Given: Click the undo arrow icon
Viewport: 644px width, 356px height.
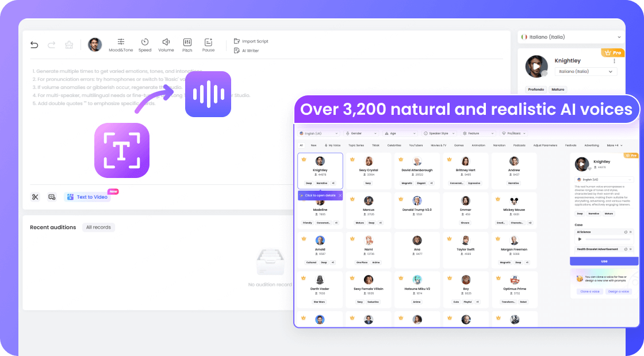Looking at the screenshot, I should (x=34, y=45).
